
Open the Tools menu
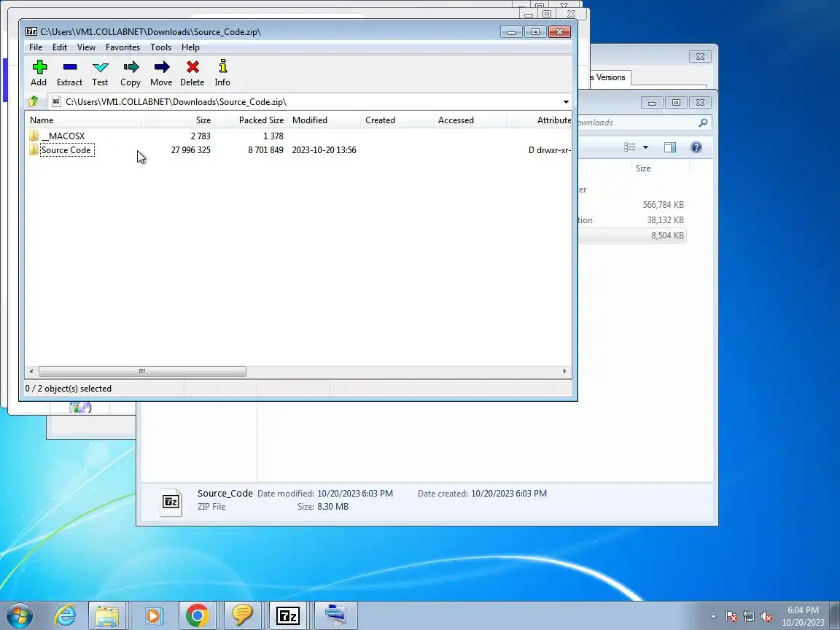click(160, 47)
